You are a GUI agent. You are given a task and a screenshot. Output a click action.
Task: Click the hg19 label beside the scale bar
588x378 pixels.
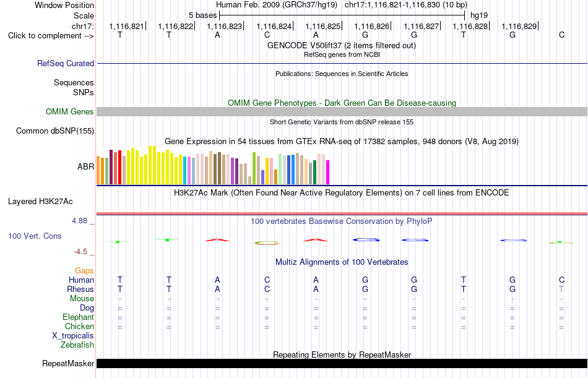(x=479, y=15)
